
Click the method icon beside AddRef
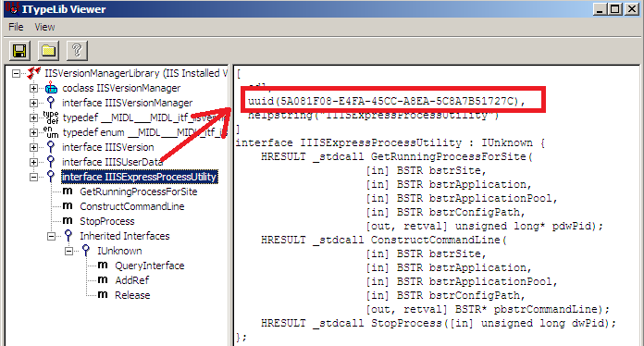[103, 280]
